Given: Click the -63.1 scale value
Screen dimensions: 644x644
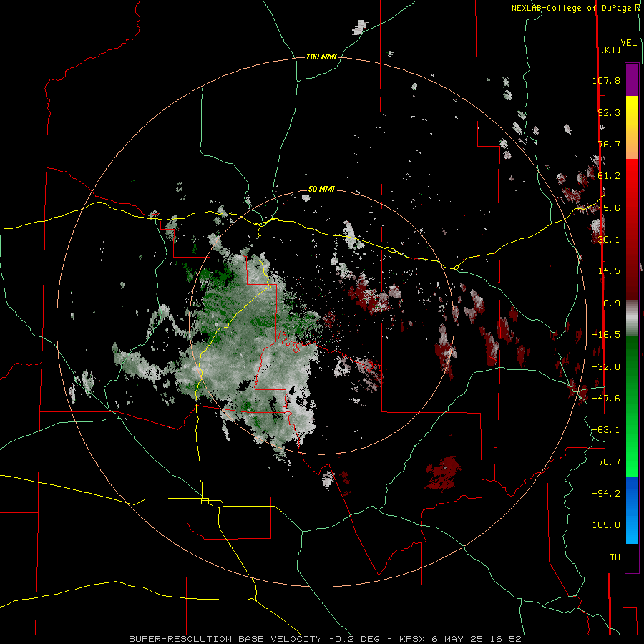Looking at the screenshot, I should (x=606, y=430).
